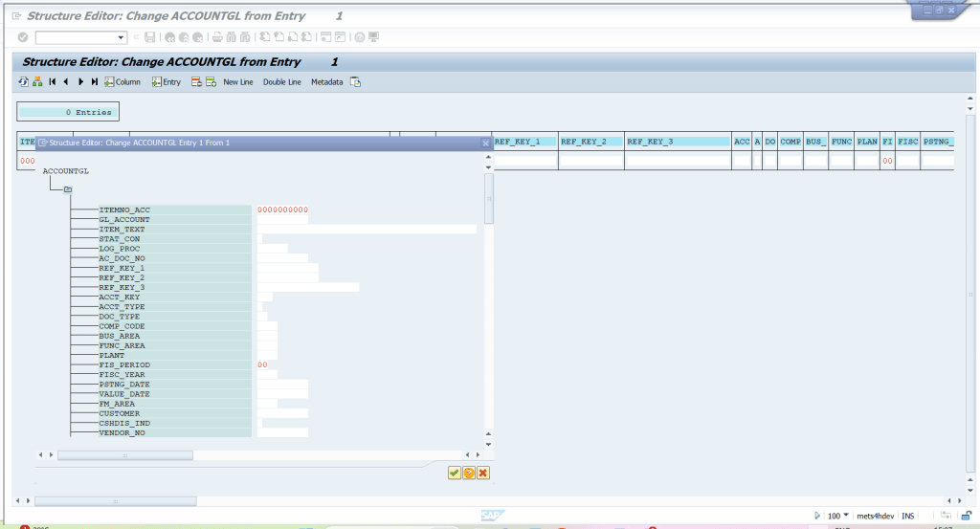Click the Entry toolbar button
This screenshot has height=529, width=980.
(x=167, y=82)
